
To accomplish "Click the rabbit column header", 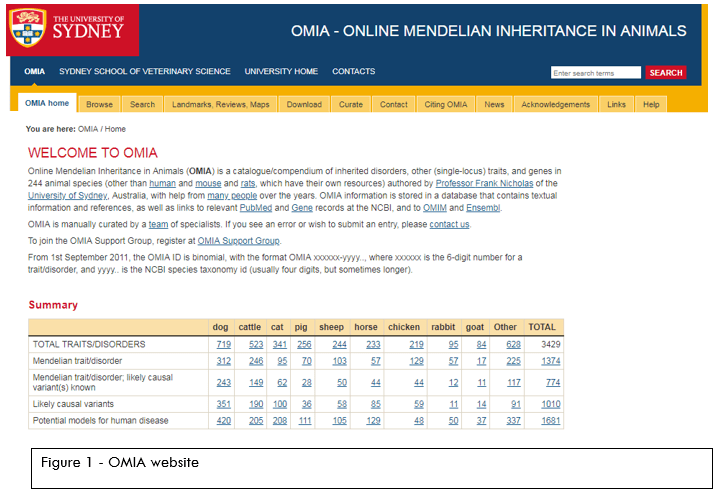I will 443,327.
